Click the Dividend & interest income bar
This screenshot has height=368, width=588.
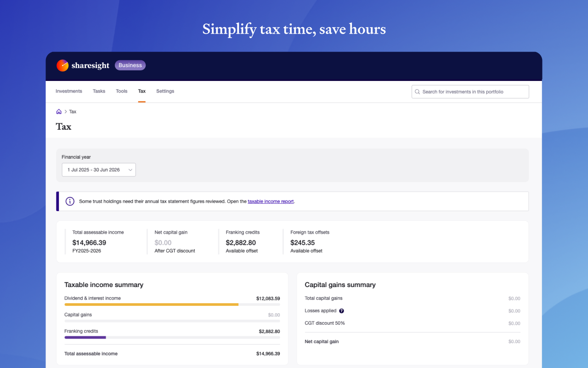coord(172,305)
